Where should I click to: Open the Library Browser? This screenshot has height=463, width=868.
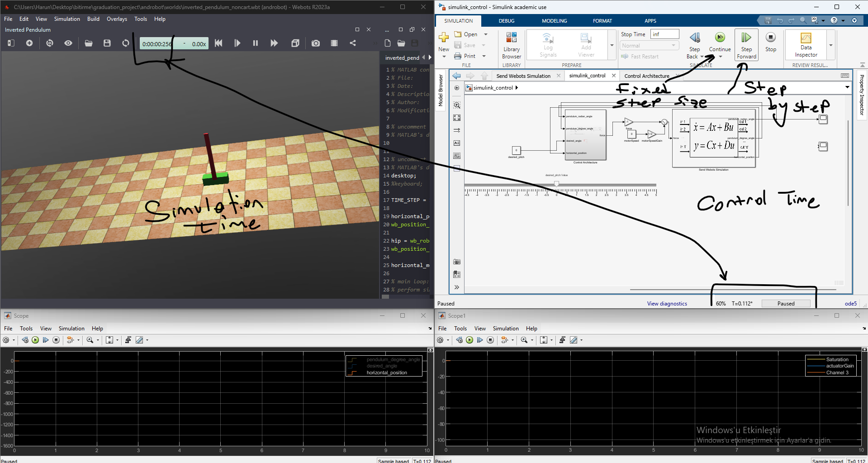(x=512, y=45)
